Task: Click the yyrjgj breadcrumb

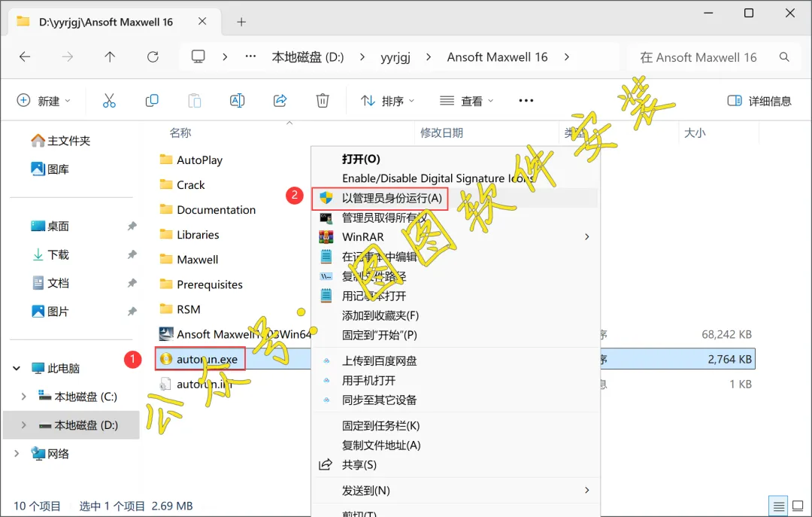Action: [395, 57]
